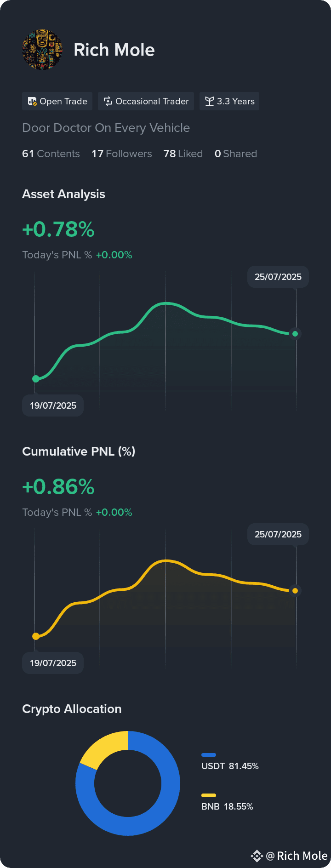Click the blue USDT legend swatch
The width and height of the screenshot is (331, 868).
click(x=209, y=755)
